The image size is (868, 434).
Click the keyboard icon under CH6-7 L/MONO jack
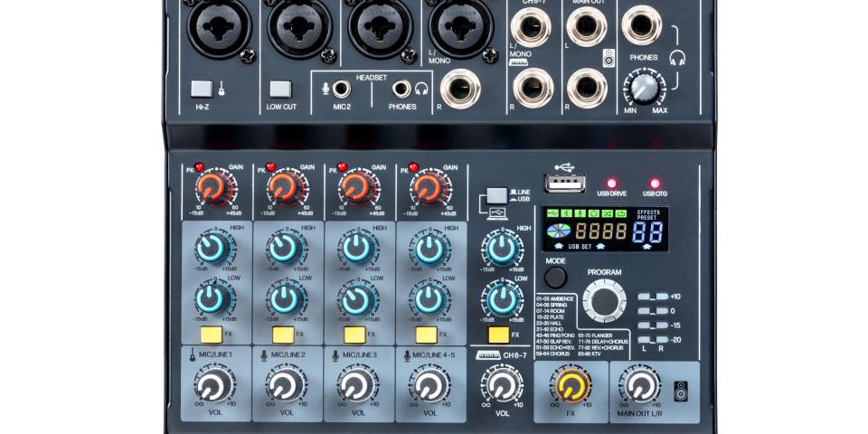[x=518, y=62]
